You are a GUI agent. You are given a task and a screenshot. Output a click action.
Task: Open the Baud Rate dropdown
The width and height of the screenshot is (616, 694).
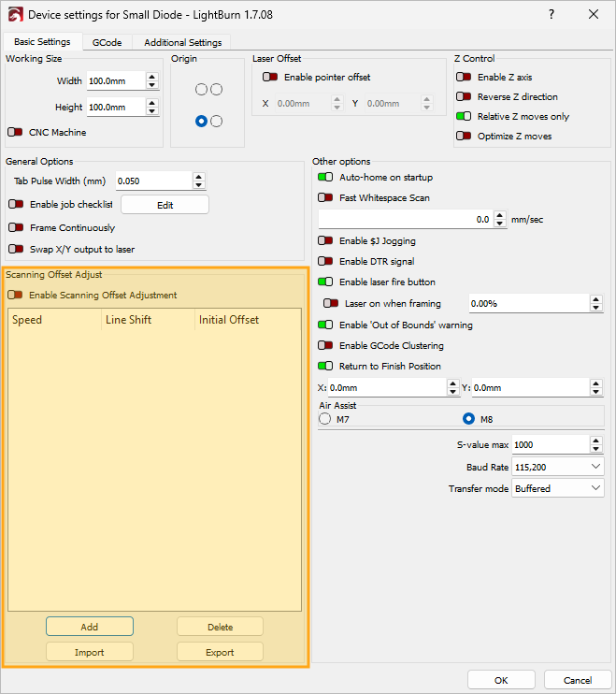[558, 467]
